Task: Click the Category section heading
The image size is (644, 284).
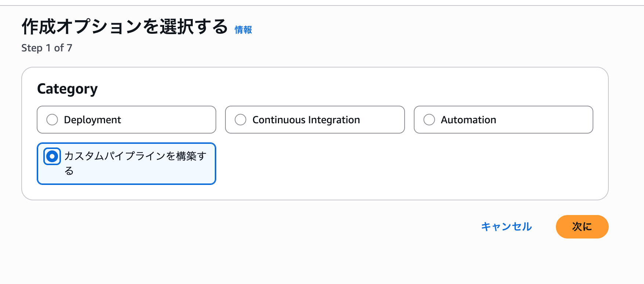Action: pos(68,89)
